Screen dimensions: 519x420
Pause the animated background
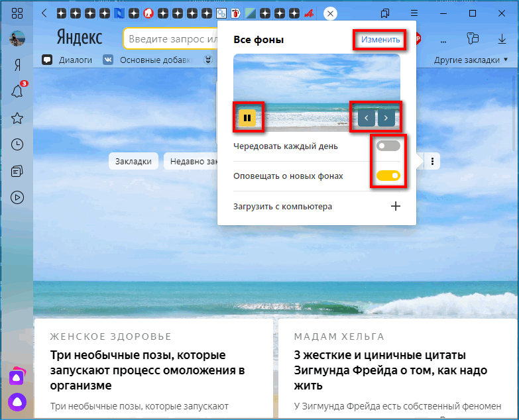pyautogui.click(x=247, y=118)
